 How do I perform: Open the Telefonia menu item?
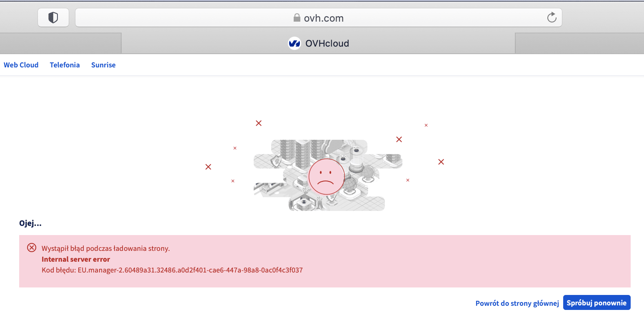point(65,65)
